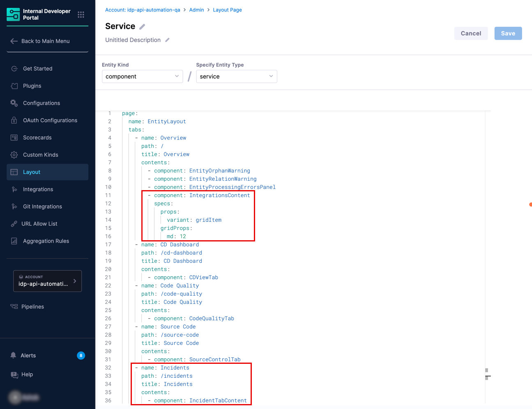Click the blurred user avatar

click(x=15, y=397)
